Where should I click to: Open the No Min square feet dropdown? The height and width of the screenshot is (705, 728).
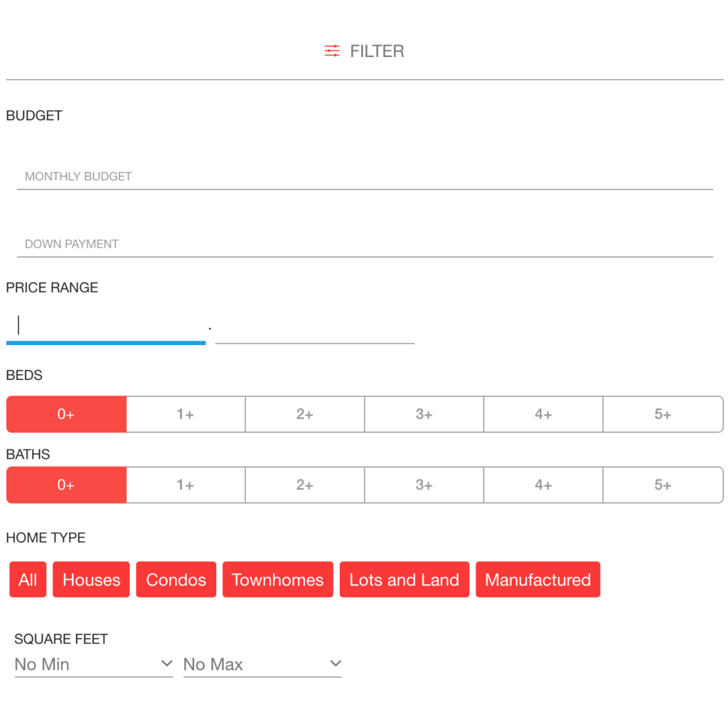[x=94, y=664]
